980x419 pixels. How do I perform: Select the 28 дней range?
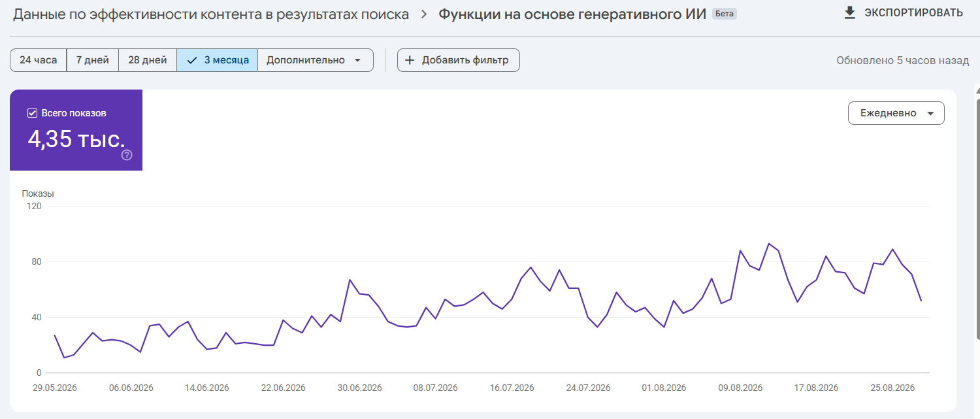(x=148, y=60)
